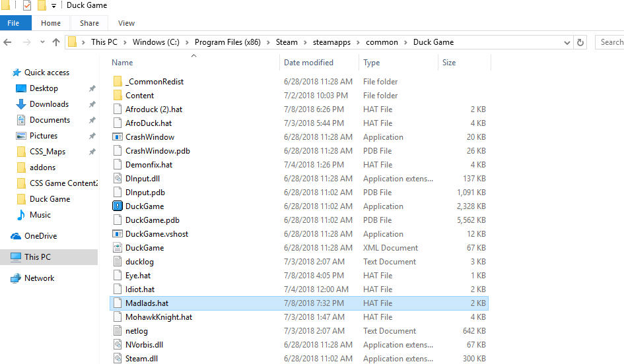
Task: Select the netlog text file icon
Action: [x=118, y=330]
